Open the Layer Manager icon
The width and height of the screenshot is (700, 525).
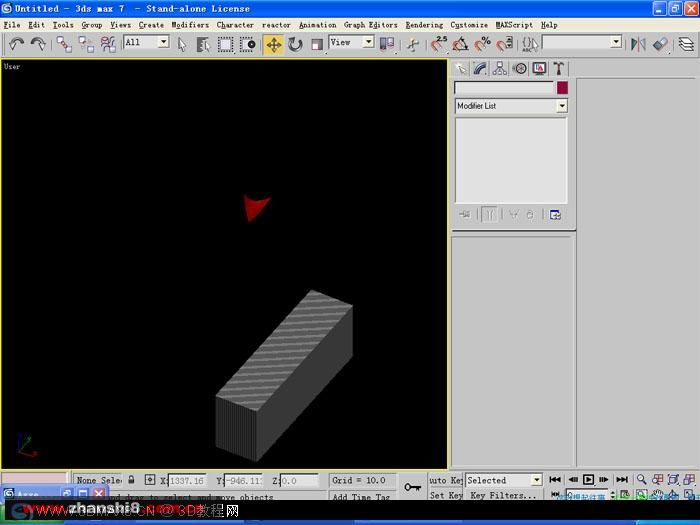click(x=686, y=44)
